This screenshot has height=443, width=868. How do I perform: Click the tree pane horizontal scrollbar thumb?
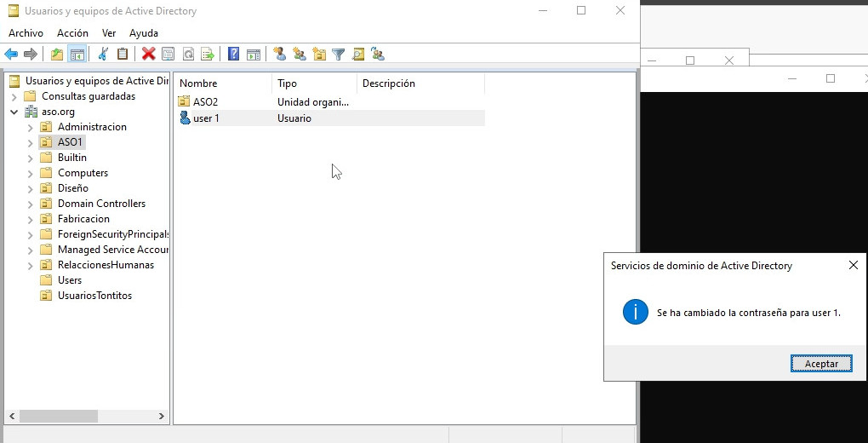click(x=60, y=417)
